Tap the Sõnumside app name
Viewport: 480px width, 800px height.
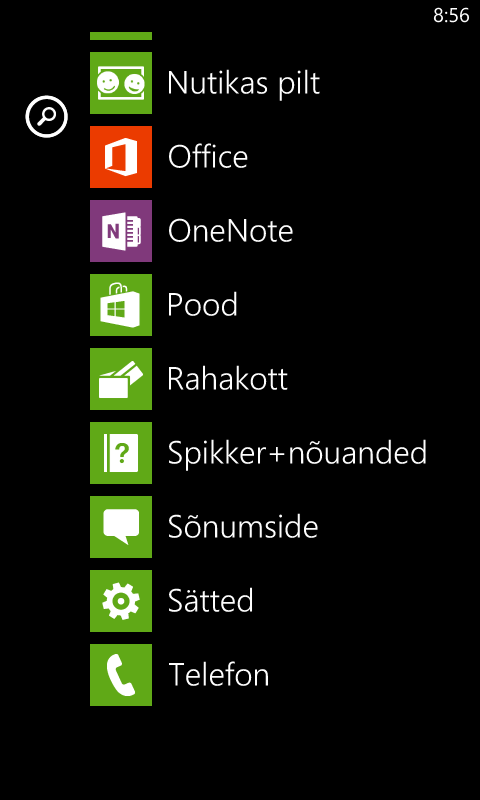[243, 526]
